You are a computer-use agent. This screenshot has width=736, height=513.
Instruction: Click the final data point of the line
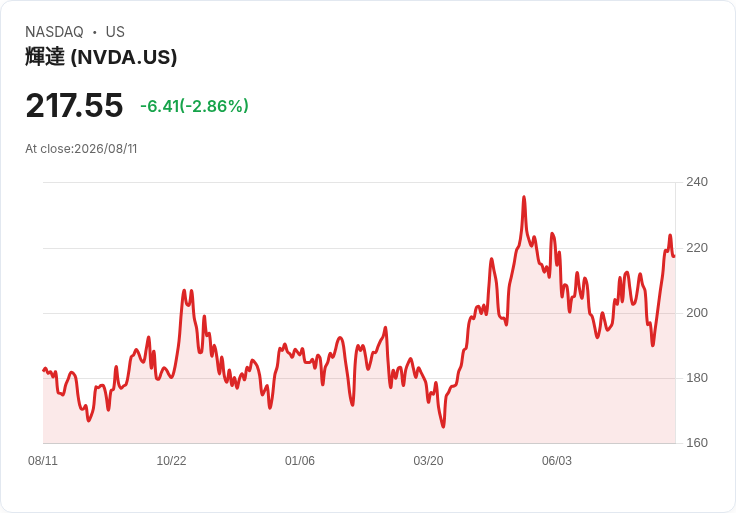(x=674, y=256)
